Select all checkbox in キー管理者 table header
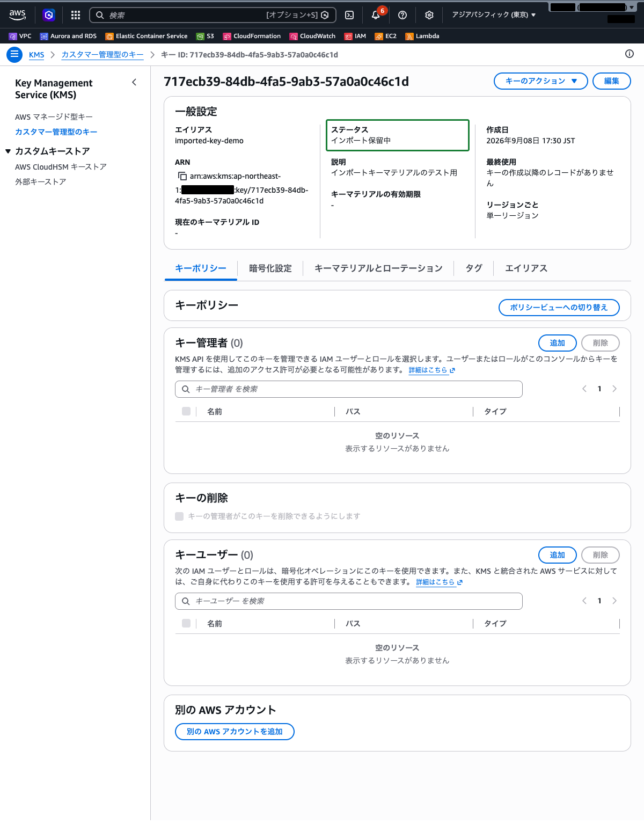This screenshot has width=644, height=839. pyautogui.click(x=186, y=411)
